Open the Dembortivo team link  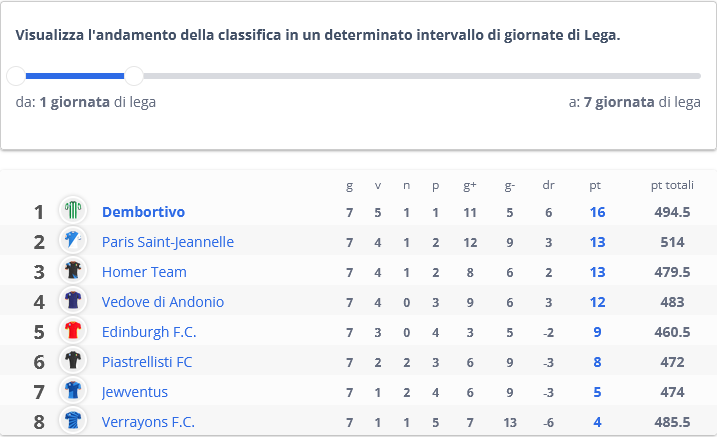tap(143, 212)
